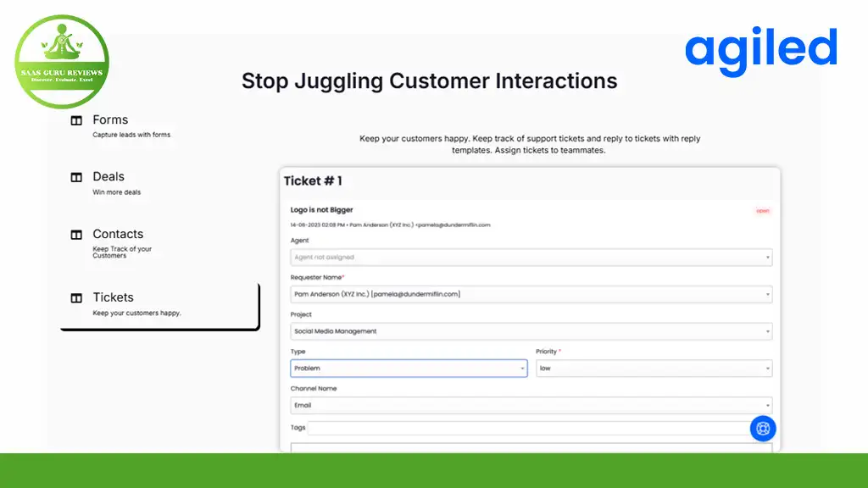Click the Ticket # 1 heading
The height and width of the screenshot is (488, 868).
tap(313, 181)
